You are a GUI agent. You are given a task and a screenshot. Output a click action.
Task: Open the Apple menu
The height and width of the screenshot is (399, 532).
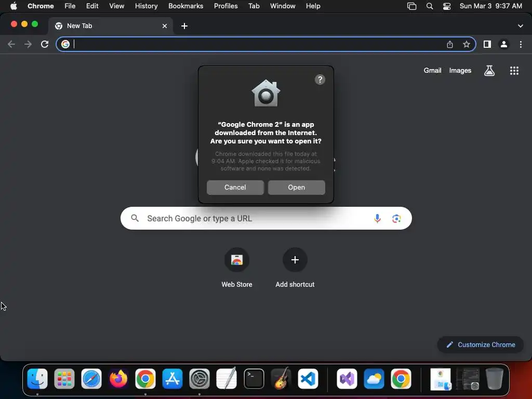tap(14, 6)
